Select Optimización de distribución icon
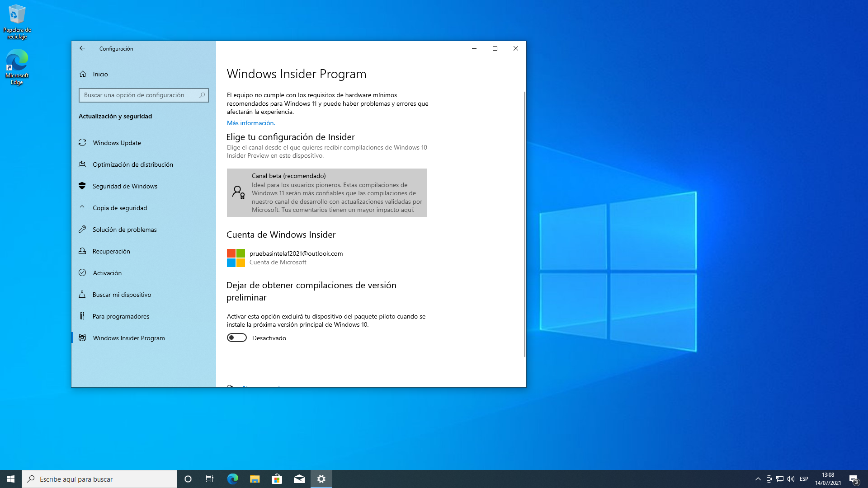The image size is (868, 488). (82, 164)
